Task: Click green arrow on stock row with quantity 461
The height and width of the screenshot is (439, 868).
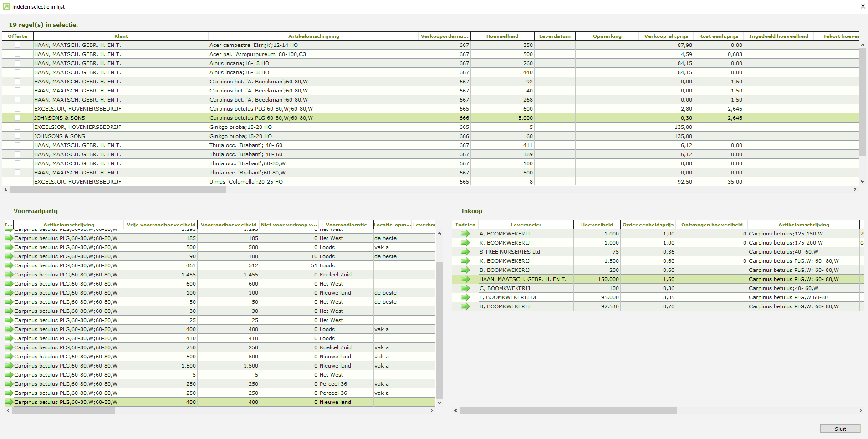Action: point(9,265)
